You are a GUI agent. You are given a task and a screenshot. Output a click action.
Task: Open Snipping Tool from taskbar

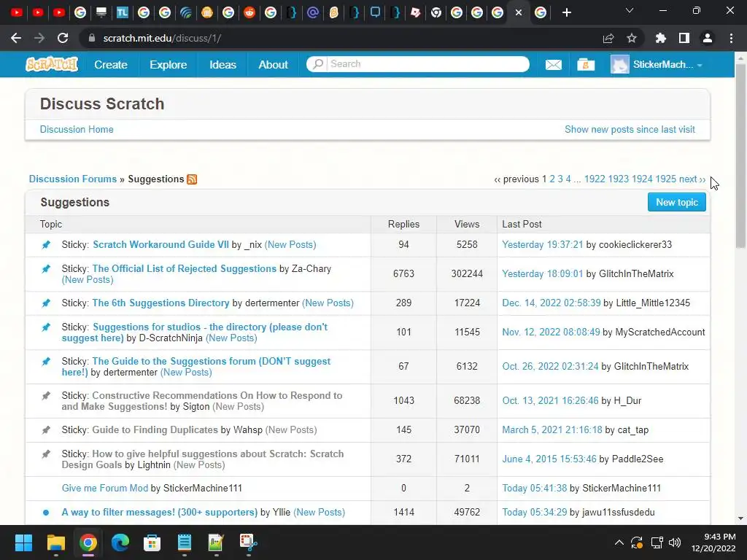[x=248, y=542]
